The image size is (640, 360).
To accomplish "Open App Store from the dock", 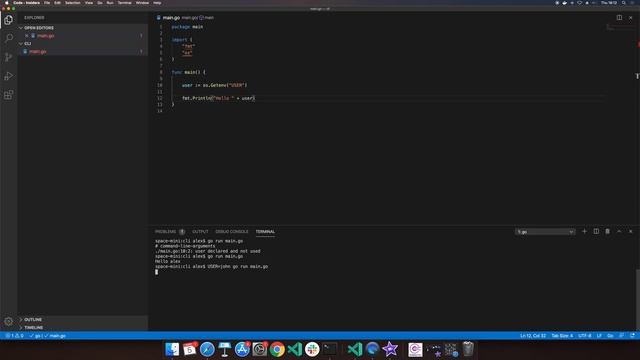I will (x=242, y=349).
